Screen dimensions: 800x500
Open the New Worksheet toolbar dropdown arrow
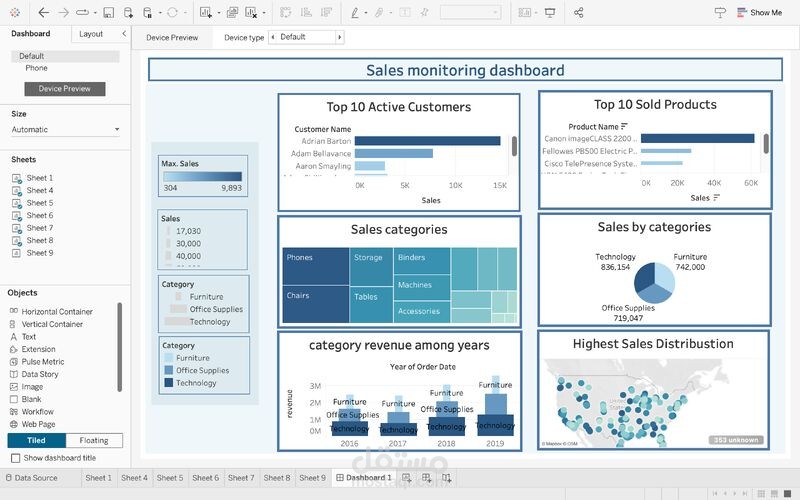(x=219, y=13)
